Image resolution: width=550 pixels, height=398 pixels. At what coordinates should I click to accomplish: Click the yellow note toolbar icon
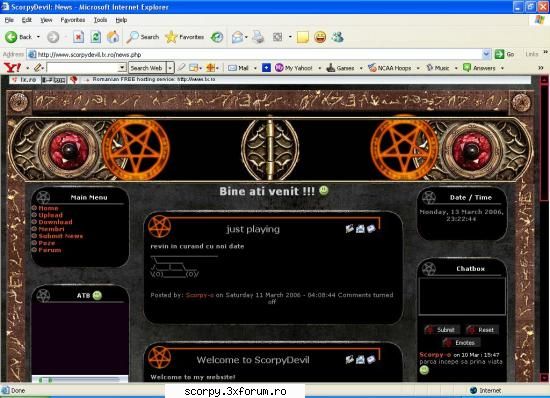pos(302,37)
